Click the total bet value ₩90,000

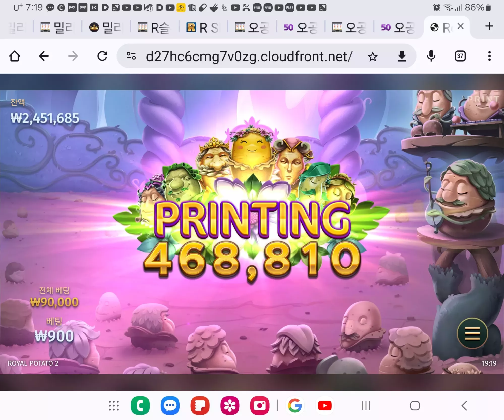click(x=54, y=302)
